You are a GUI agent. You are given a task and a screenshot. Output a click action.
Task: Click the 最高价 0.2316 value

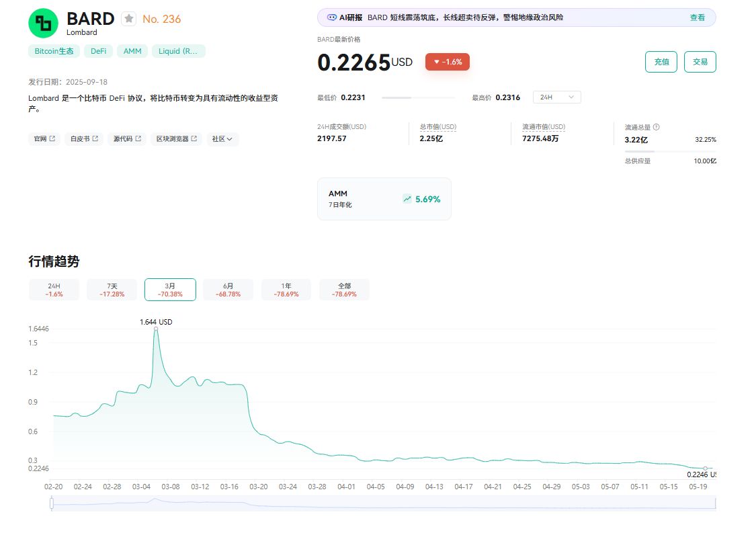click(508, 97)
